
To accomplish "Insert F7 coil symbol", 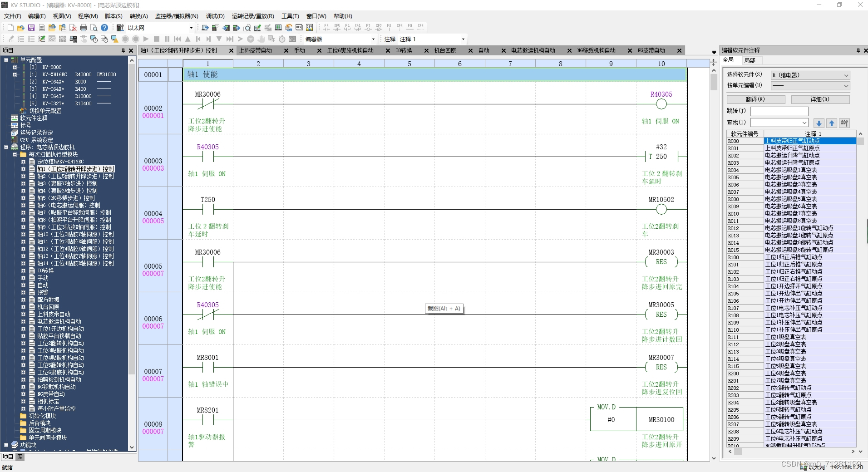I will click(368, 27).
